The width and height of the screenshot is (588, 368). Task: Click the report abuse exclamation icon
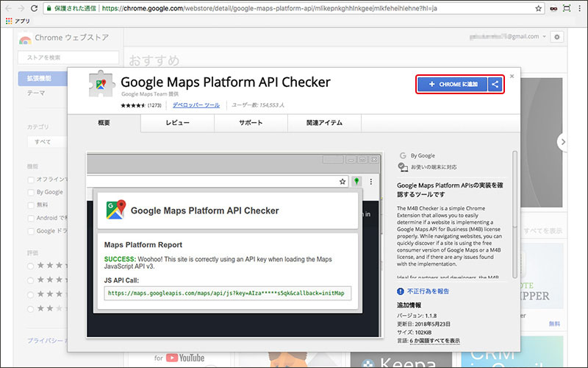click(400, 291)
